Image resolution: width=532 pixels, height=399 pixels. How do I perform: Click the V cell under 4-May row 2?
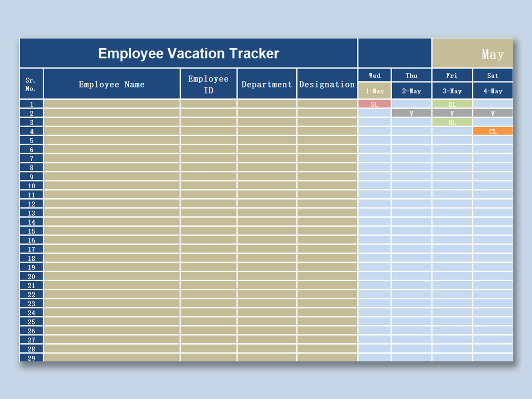(x=492, y=113)
